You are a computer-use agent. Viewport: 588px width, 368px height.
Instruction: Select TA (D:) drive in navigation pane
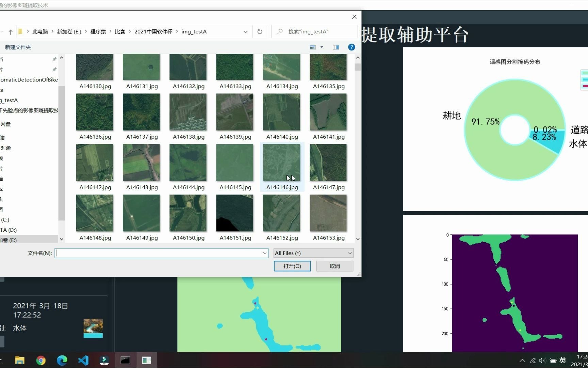[x=9, y=230]
